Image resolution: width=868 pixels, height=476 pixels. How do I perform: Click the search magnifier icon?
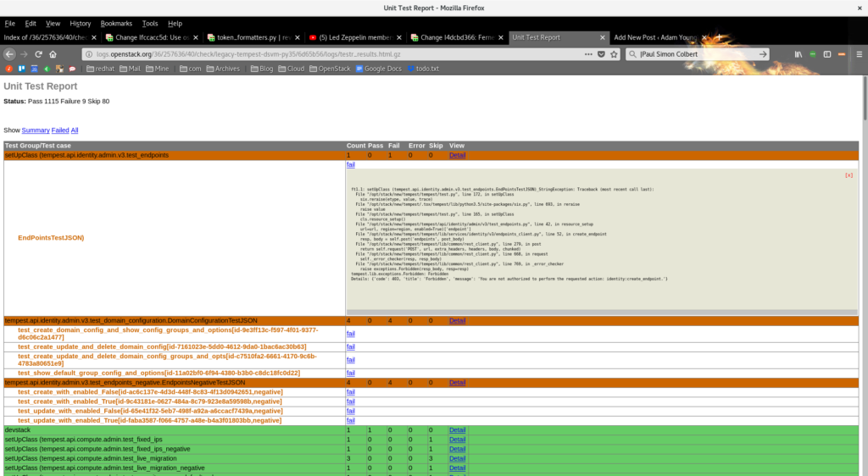tap(632, 54)
